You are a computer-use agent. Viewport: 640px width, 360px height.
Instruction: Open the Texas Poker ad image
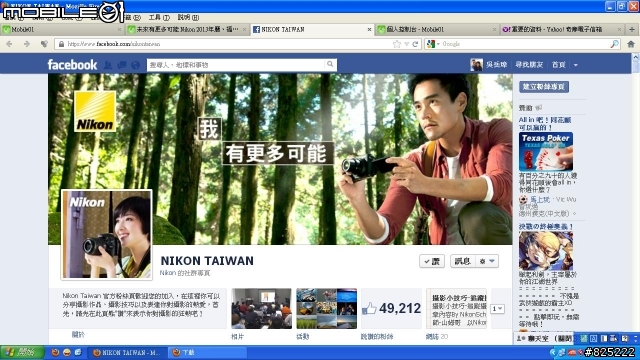[x=546, y=151]
